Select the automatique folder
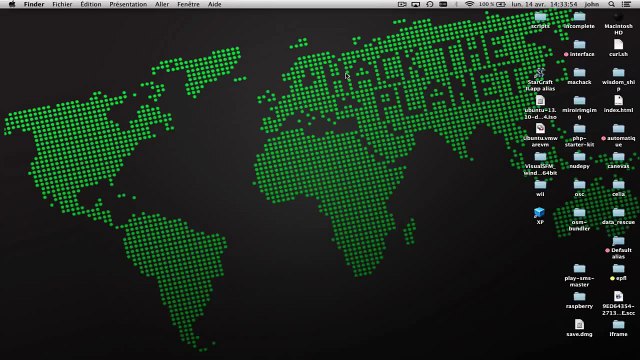Screen dimensions: 640x360 tap(618, 129)
